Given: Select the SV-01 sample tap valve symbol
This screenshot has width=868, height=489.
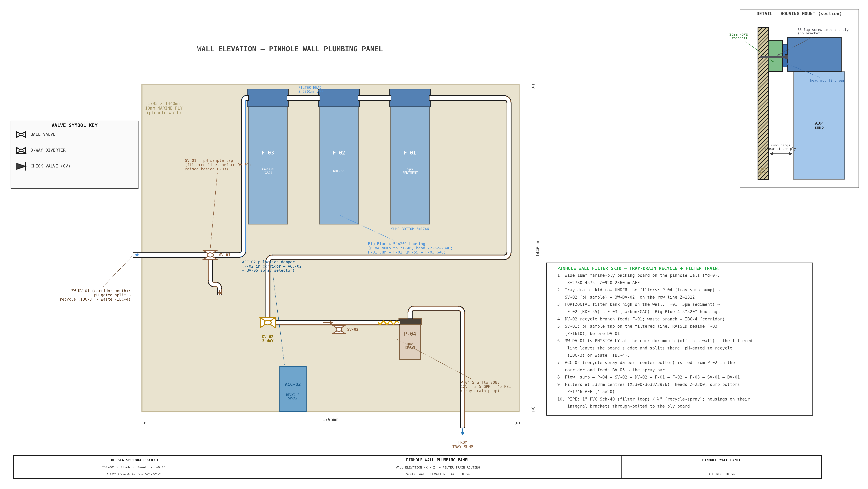Looking at the screenshot, I should coord(210,255).
